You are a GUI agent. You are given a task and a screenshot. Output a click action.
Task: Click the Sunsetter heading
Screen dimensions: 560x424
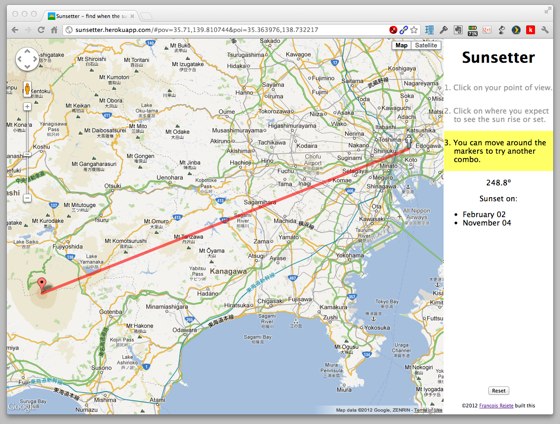click(x=499, y=58)
